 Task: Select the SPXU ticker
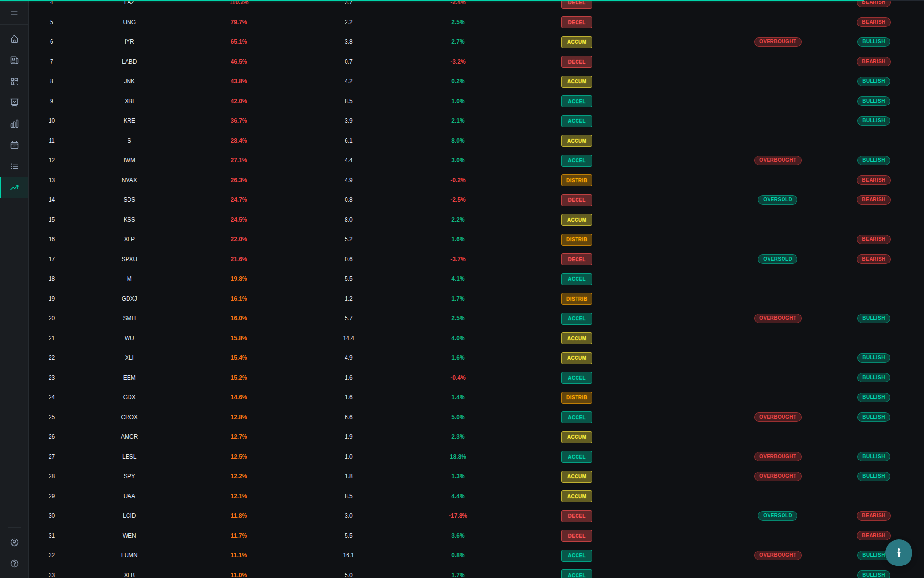pyautogui.click(x=129, y=259)
